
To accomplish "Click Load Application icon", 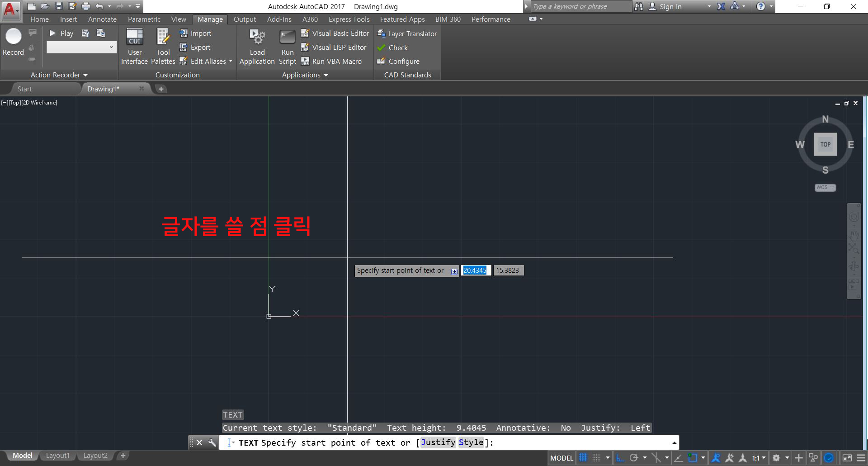I will (x=257, y=46).
